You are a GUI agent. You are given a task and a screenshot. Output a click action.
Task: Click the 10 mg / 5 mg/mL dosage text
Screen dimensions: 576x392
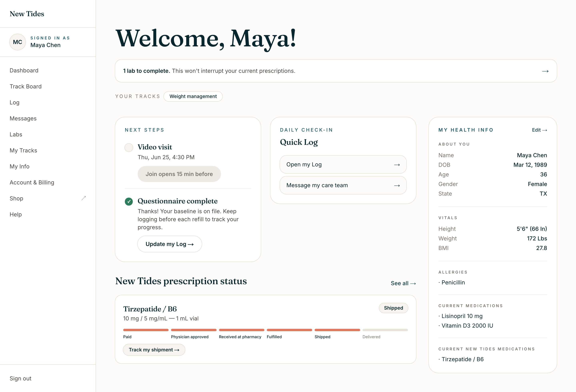tap(161, 318)
